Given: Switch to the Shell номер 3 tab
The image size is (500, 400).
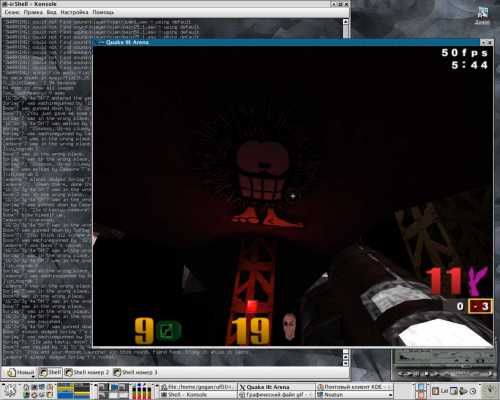Looking at the screenshot, I should [135, 372].
